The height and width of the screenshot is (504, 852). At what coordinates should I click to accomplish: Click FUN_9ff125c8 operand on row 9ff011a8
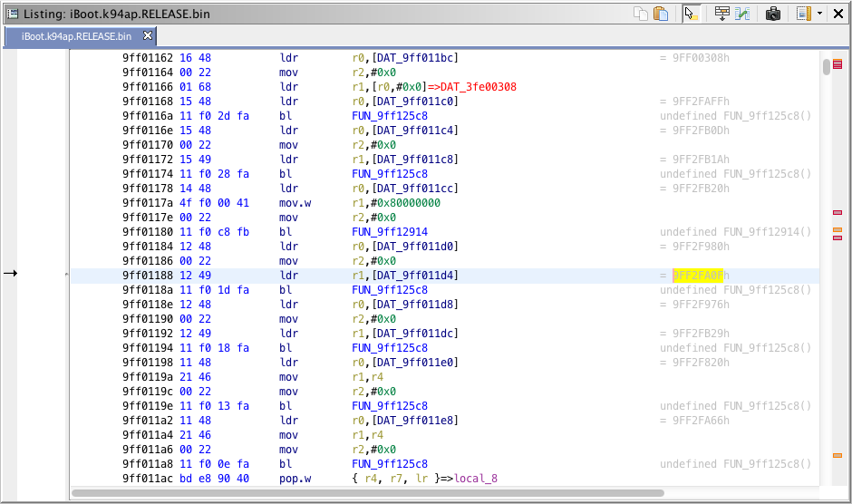(390, 464)
